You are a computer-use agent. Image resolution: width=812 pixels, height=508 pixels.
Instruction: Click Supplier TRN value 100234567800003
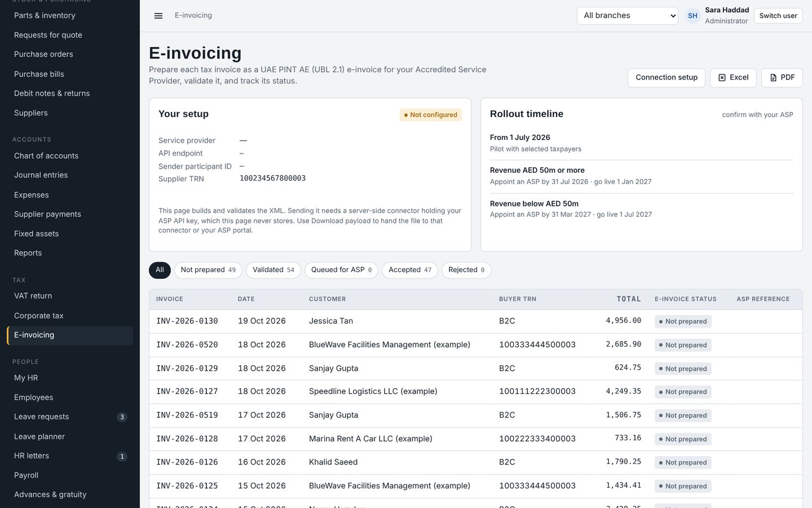[273, 178]
